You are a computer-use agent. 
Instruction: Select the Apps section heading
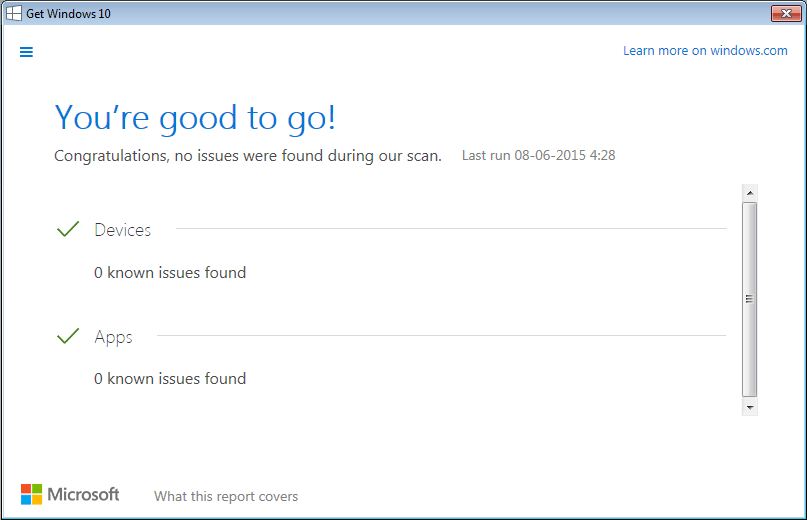click(x=113, y=337)
